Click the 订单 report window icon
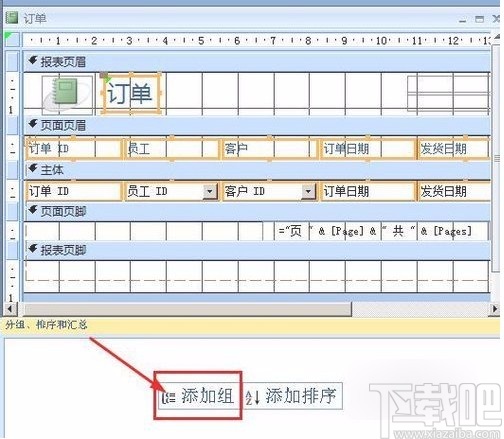Screen dimensions: 504x439 coord(12,18)
